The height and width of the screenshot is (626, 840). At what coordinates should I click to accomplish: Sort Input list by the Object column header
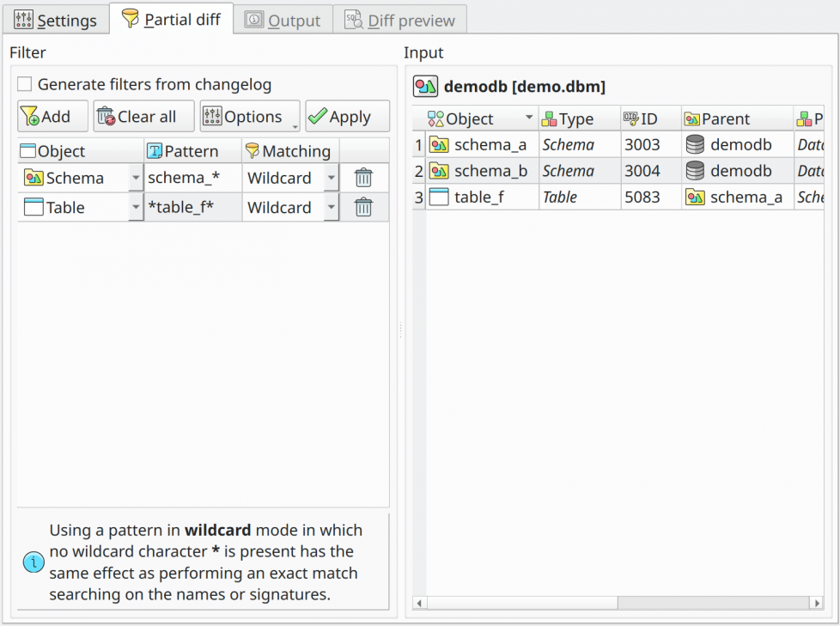coord(482,119)
